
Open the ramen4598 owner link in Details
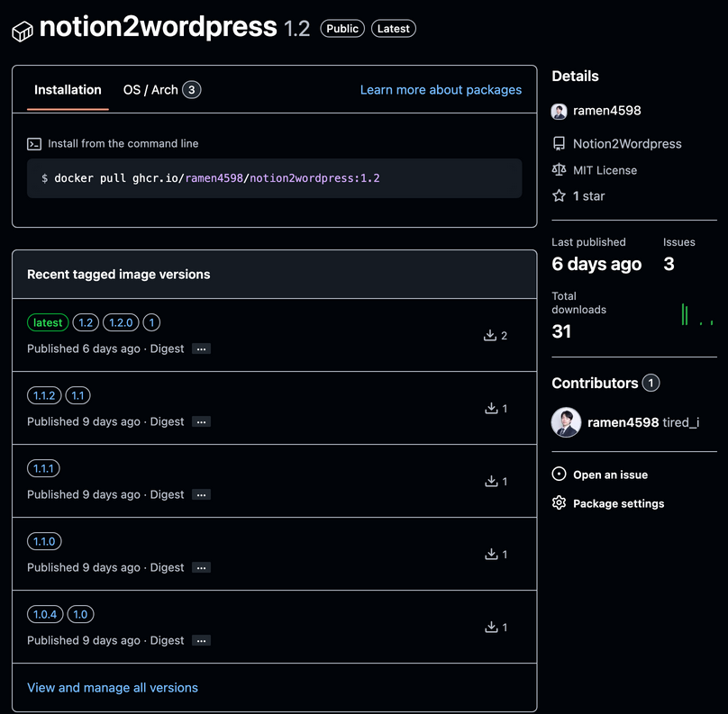click(607, 111)
